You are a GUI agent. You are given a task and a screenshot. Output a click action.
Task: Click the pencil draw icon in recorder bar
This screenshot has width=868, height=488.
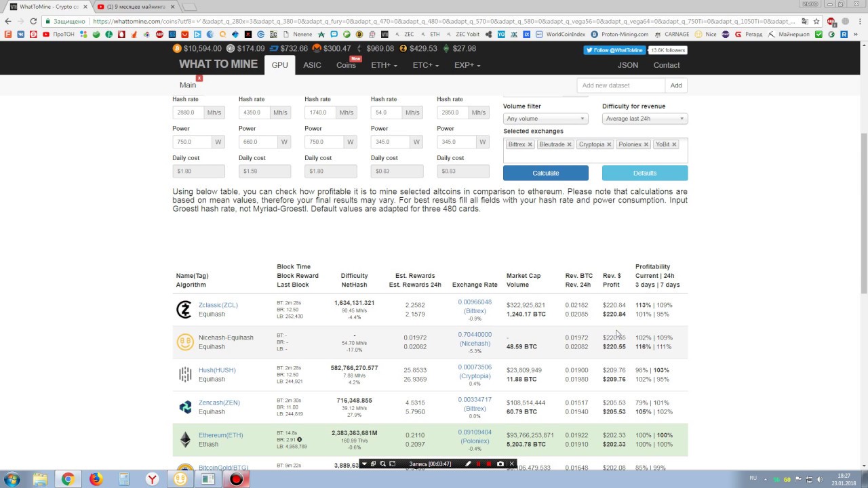[468, 464]
